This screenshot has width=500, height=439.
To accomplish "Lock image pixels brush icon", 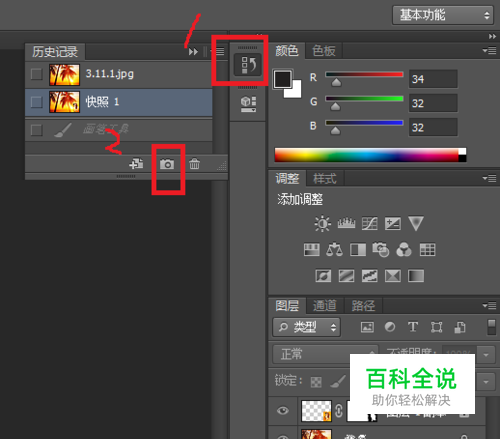I will pyautogui.click(x=338, y=381).
